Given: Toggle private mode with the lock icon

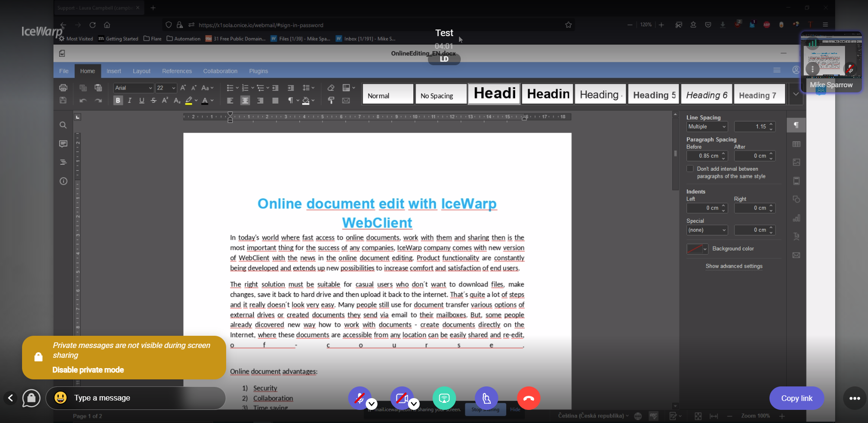Looking at the screenshot, I should [31, 398].
